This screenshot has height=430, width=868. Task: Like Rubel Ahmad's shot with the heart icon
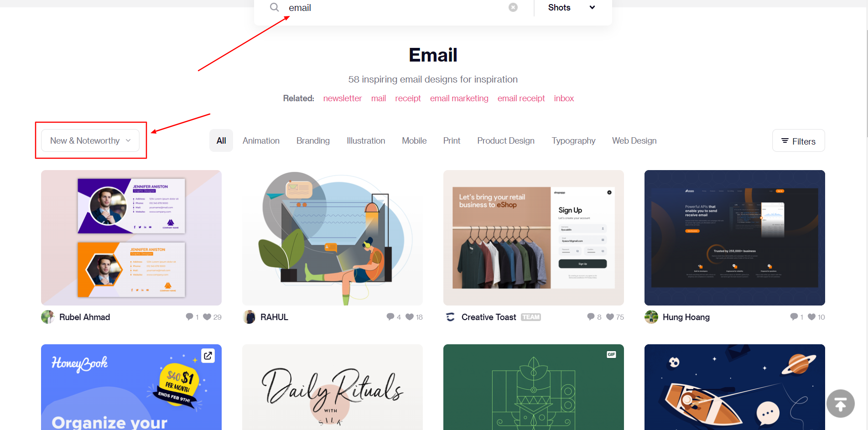[x=207, y=317]
